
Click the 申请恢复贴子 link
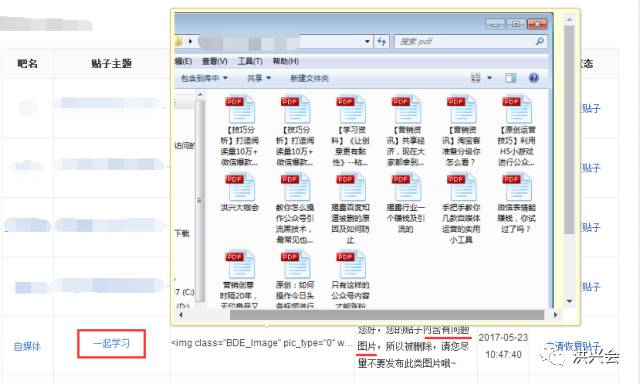click(x=573, y=346)
